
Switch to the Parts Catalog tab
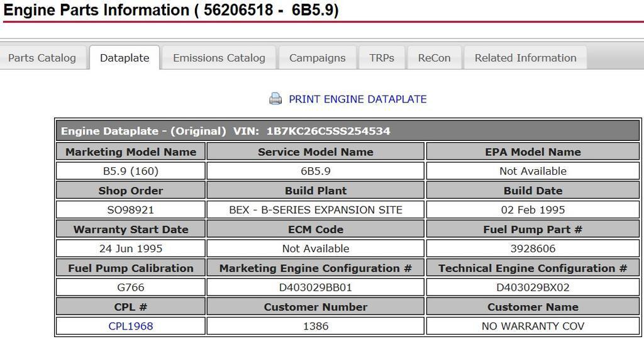click(42, 58)
